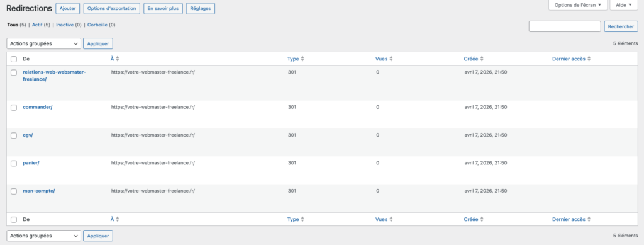Open the Réglages button
The image size is (644, 245).
[201, 8]
